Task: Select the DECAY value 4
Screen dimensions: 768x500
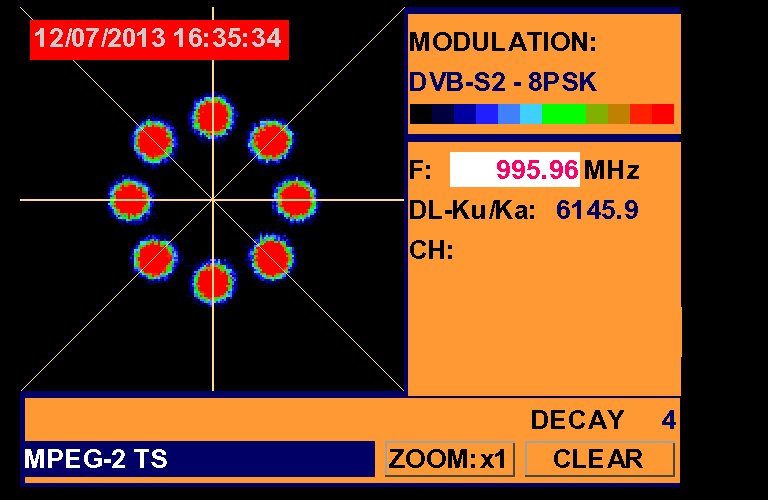Action: 668,420
